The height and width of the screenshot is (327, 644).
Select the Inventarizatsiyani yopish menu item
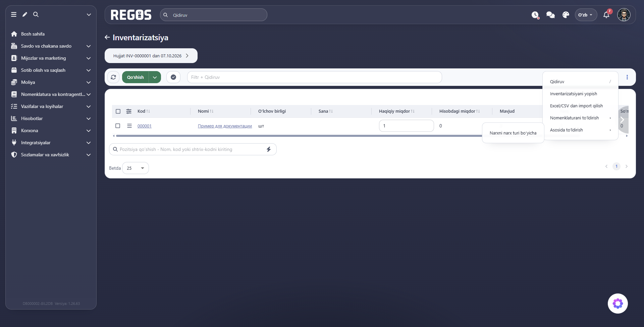(x=573, y=94)
